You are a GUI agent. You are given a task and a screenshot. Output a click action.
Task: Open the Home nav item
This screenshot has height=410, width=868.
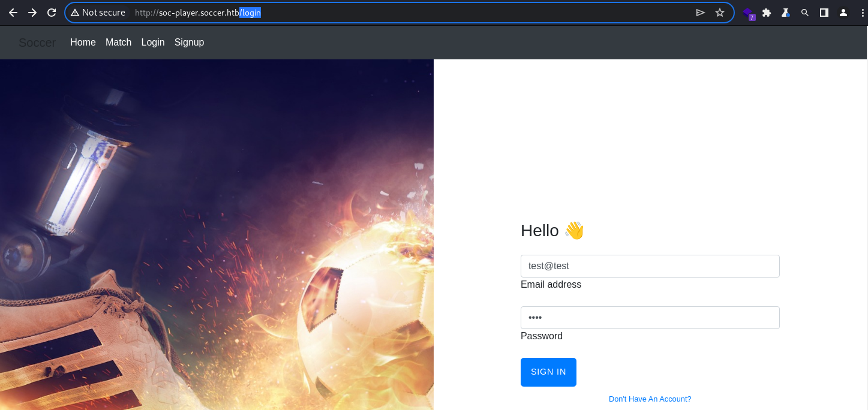83,42
